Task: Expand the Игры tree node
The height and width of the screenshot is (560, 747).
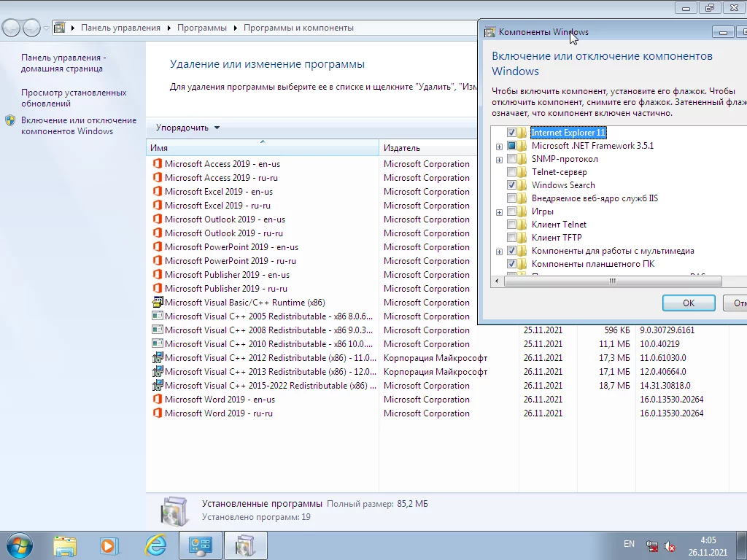Action: tap(499, 212)
